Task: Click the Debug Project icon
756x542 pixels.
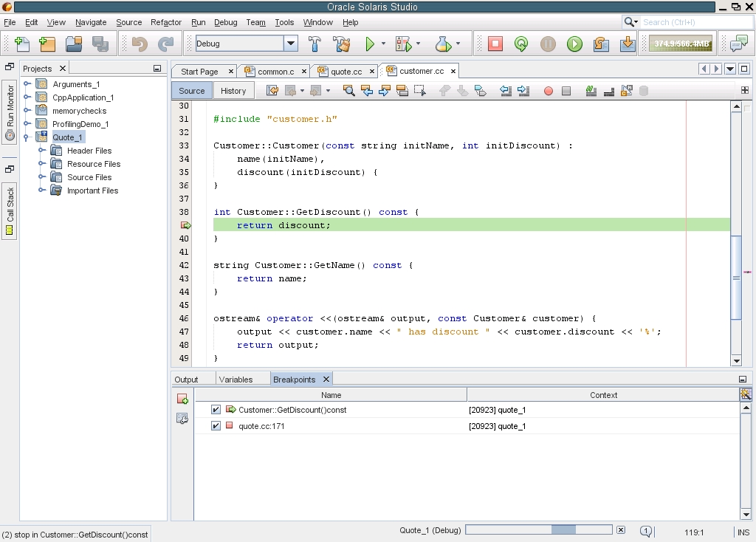Action: [x=404, y=44]
